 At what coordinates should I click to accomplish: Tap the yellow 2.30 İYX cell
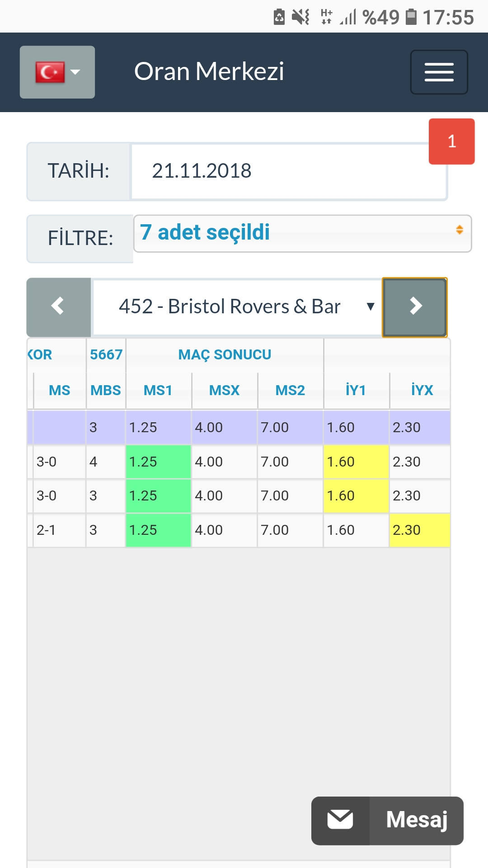420,530
